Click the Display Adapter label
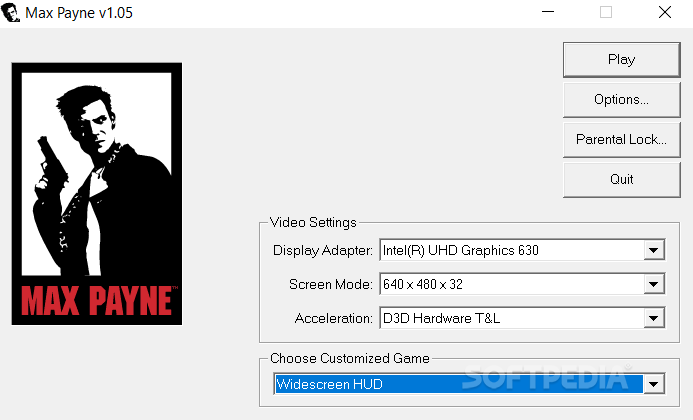693x420 pixels. tap(323, 251)
